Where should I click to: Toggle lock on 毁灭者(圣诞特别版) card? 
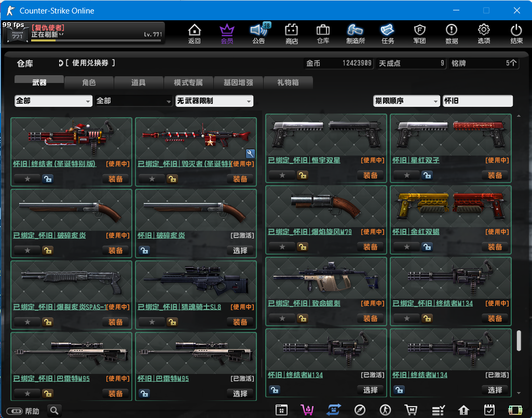coord(172,179)
